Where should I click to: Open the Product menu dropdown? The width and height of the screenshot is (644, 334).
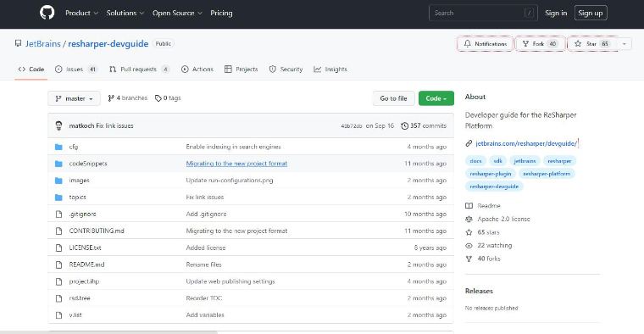pos(81,13)
